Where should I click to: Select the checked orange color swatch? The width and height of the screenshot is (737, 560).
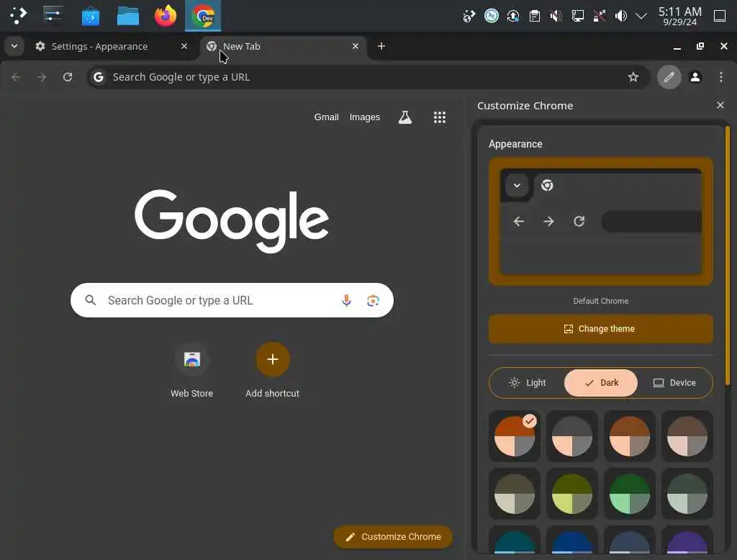coord(514,436)
